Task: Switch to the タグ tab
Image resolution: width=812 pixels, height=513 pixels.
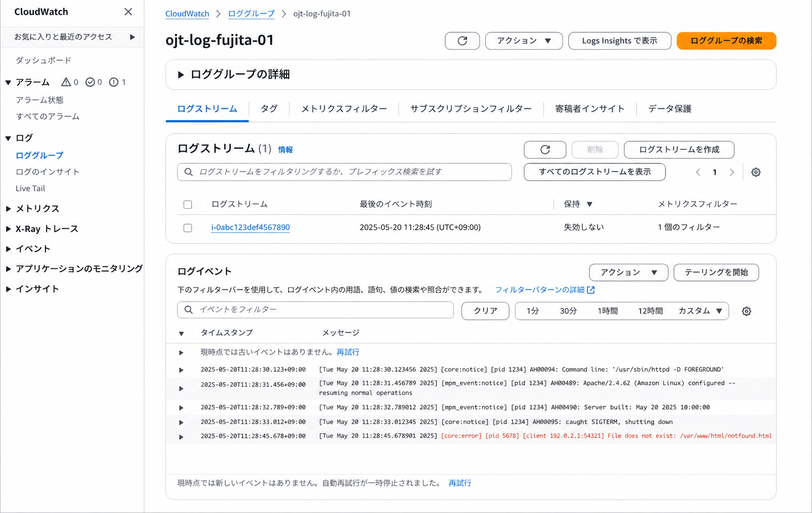Action: tap(269, 109)
